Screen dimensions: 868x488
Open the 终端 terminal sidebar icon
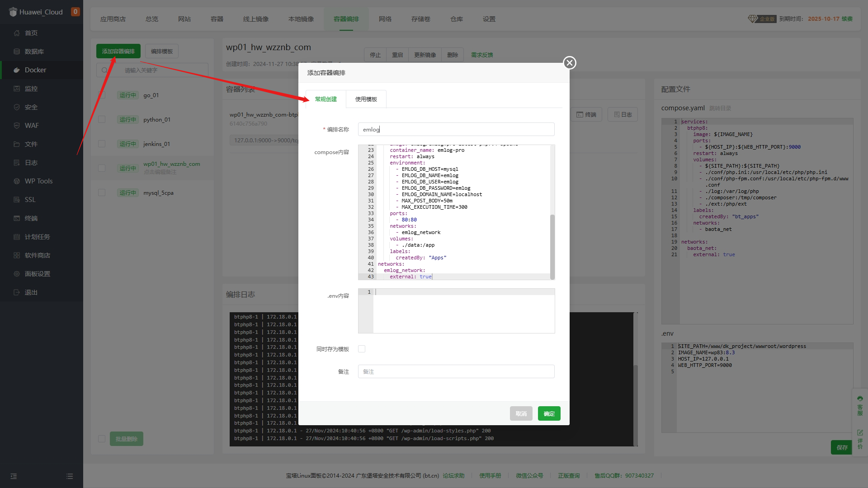[17, 218]
